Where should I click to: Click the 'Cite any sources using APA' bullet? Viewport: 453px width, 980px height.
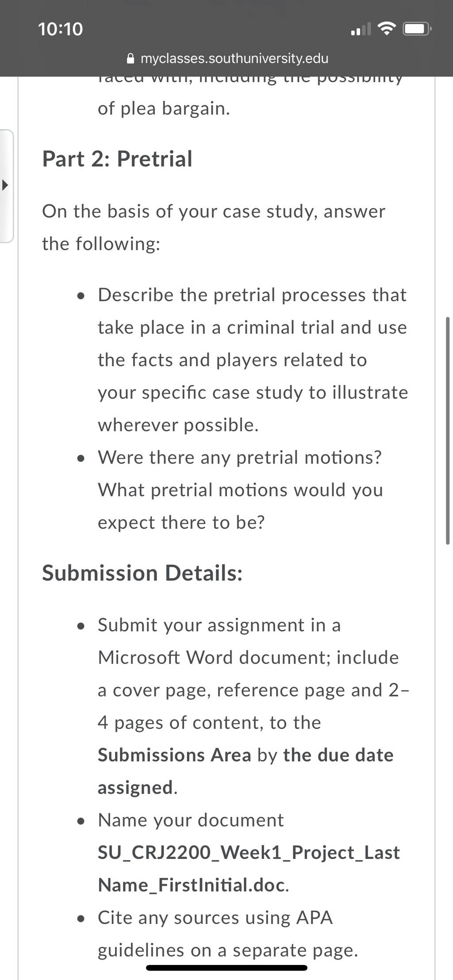[228, 934]
